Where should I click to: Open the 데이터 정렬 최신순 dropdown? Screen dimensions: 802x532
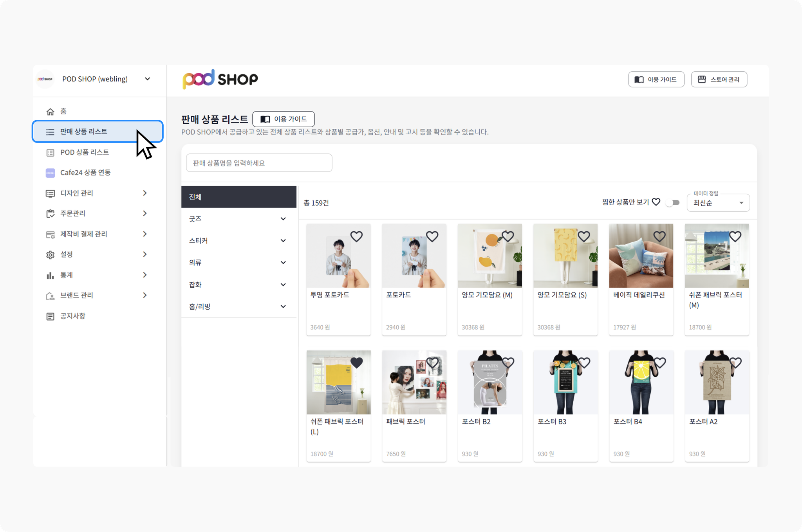[718, 203]
